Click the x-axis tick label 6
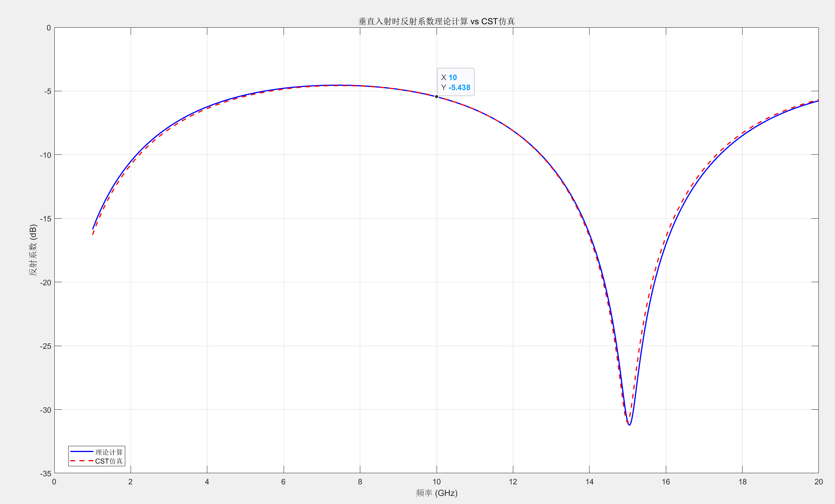 (x=283, y=482)
